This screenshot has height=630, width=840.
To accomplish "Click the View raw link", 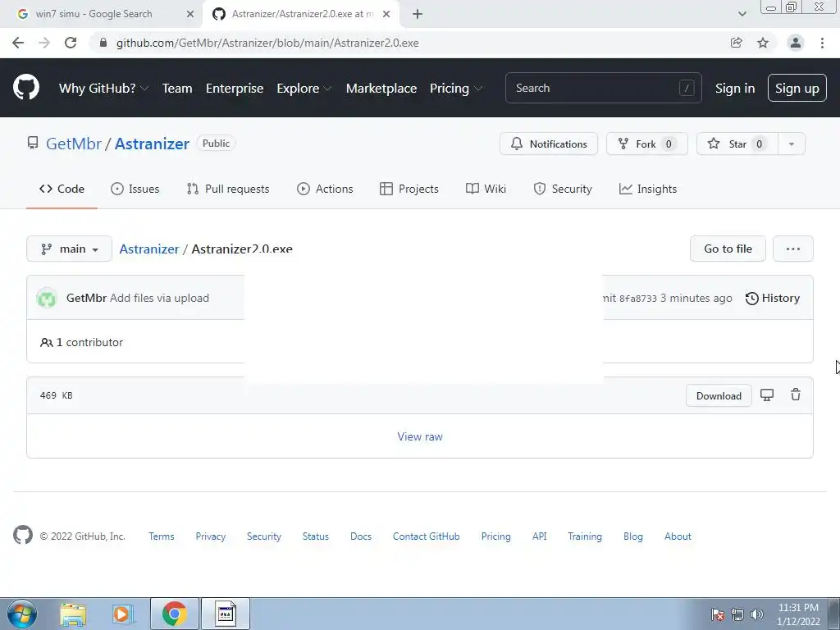I will coord(420,436).
